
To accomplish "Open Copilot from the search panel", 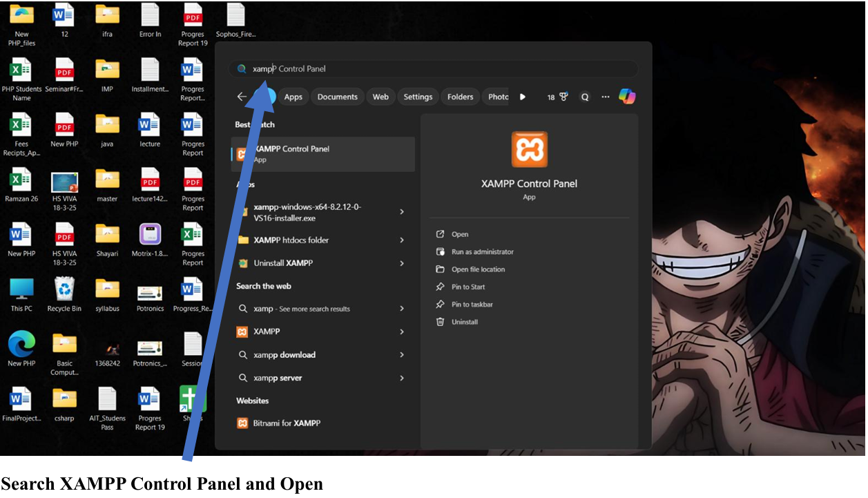I will [x=627, y=97].
